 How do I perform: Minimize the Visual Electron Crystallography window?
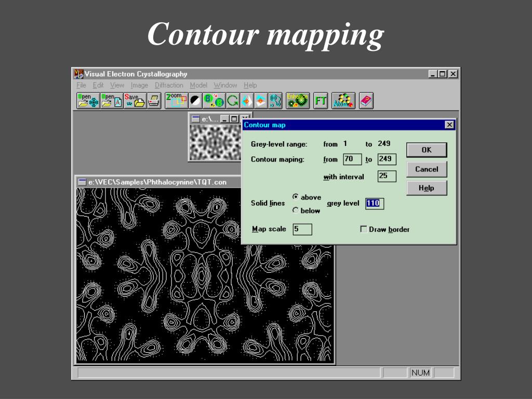(433, 74)
